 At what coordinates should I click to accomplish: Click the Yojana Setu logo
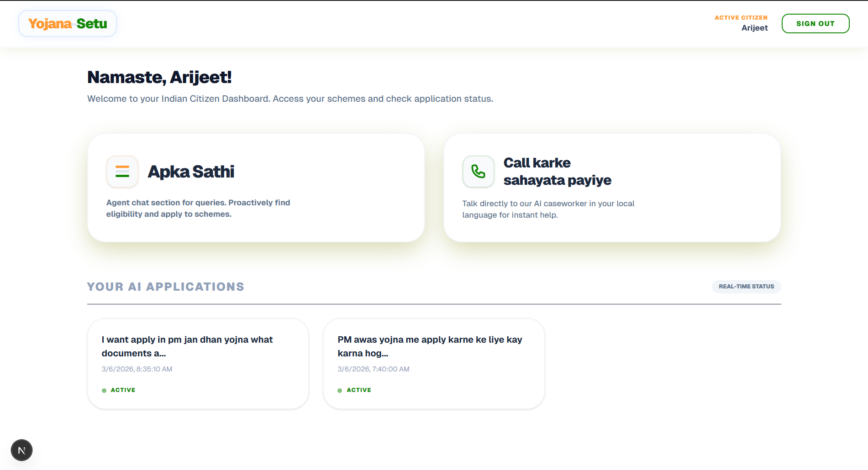coord(68,24)
